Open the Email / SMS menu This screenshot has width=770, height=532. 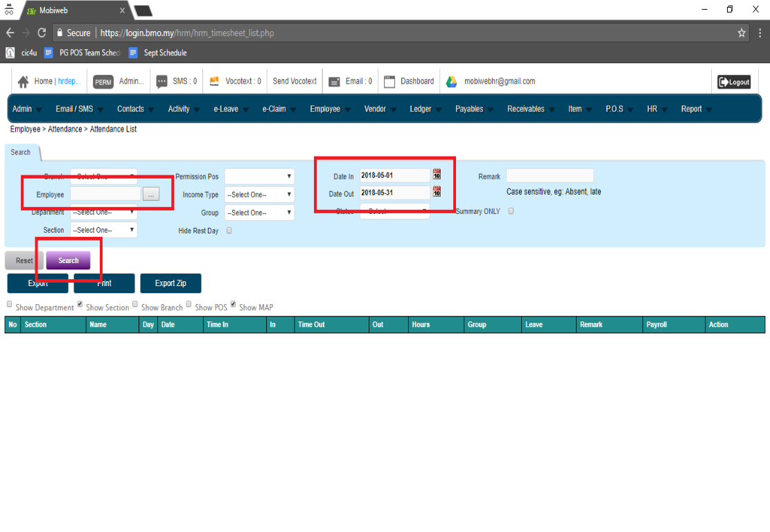(x=79, y=109)
